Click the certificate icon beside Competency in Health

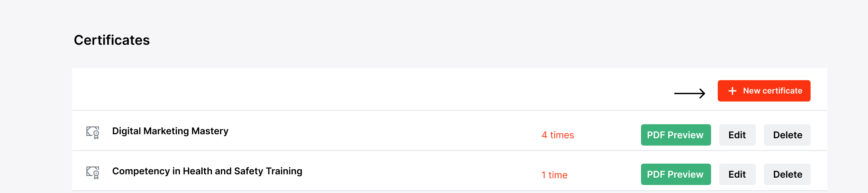pyautogui.click(x=93, y=172)
